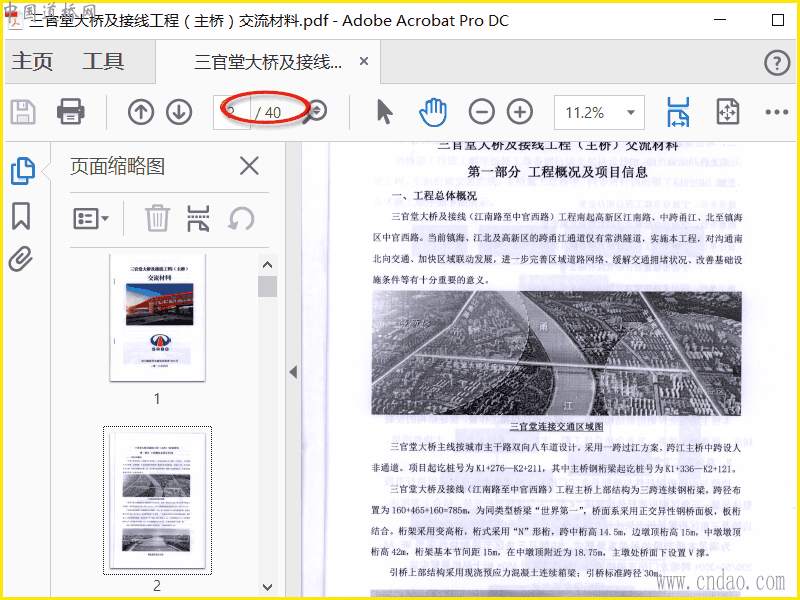Click the Save file icon
The image size is (800, 600).
[23, 112]
